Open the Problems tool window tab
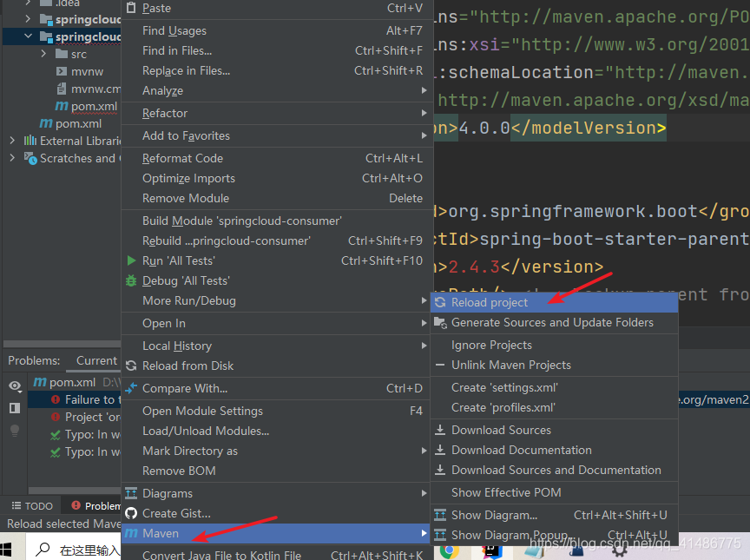The width and height of the screenshot is (750, 560). [x=95, y=506]
